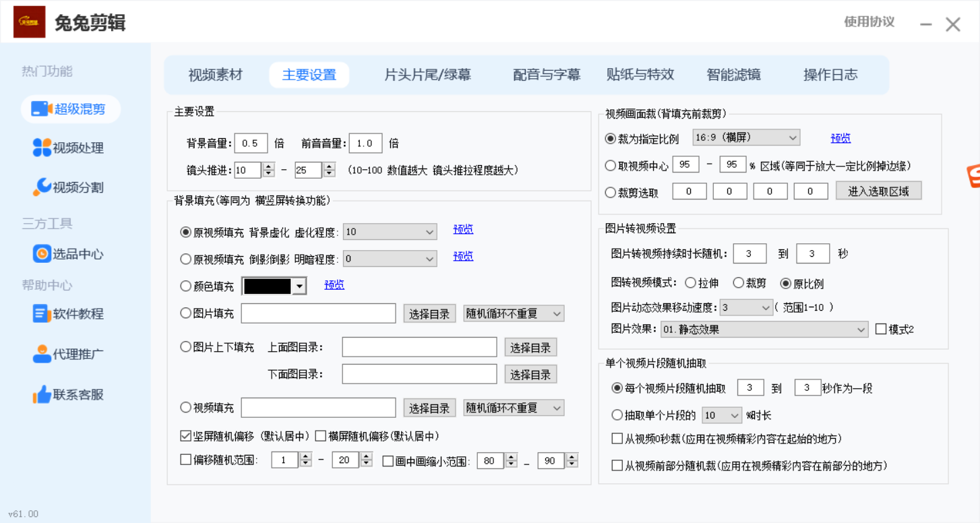Switch to the 视频素材 tab
Viewport: 980px width, 523px height.
tap(215, 75)
